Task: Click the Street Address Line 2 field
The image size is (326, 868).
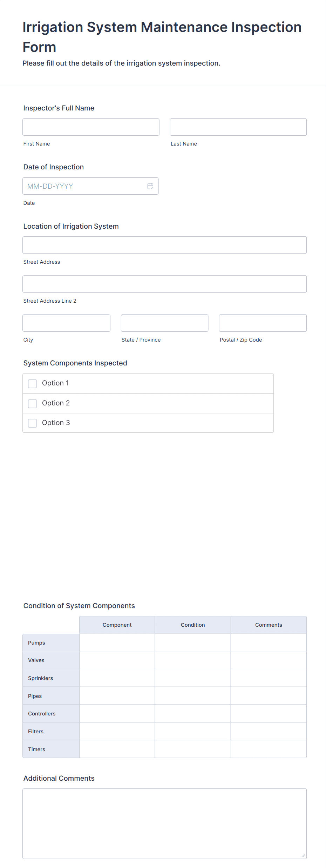Action: (164, 284)
